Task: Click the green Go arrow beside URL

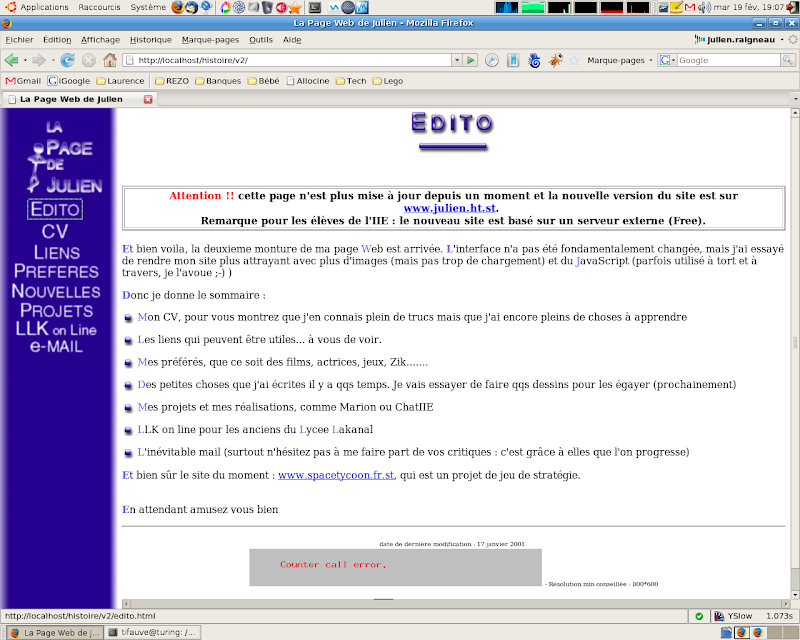Action: coord(470,60)
